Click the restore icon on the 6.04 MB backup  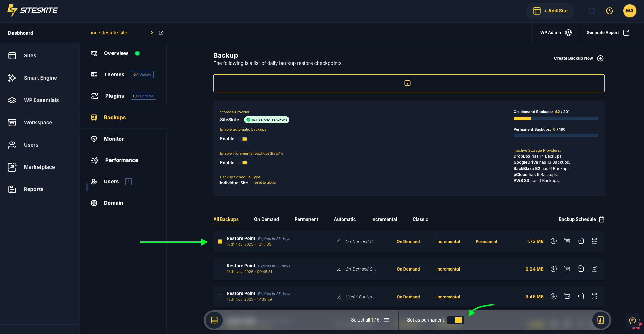[x=580, y=269]
